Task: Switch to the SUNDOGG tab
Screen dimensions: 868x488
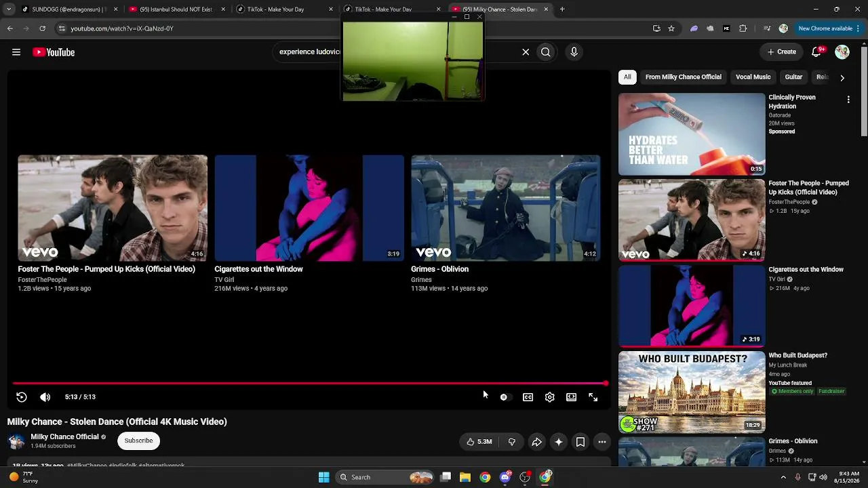Action: point(71,9)
